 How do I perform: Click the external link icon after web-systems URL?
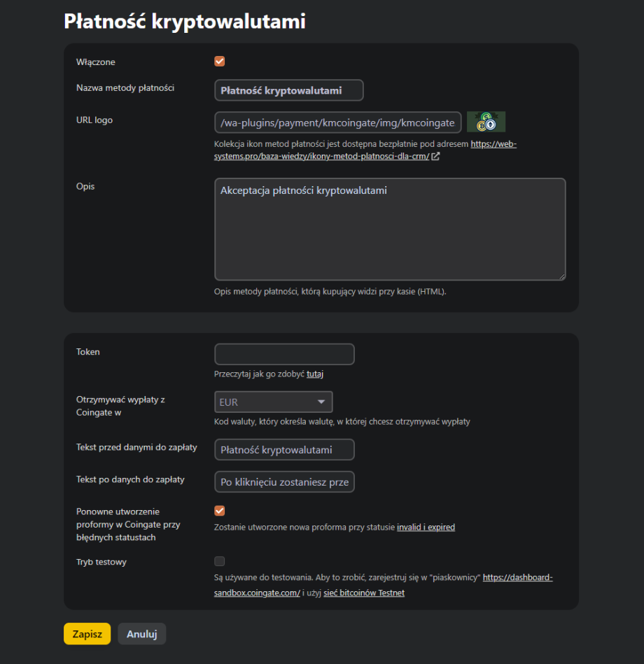tap(435, 157)
